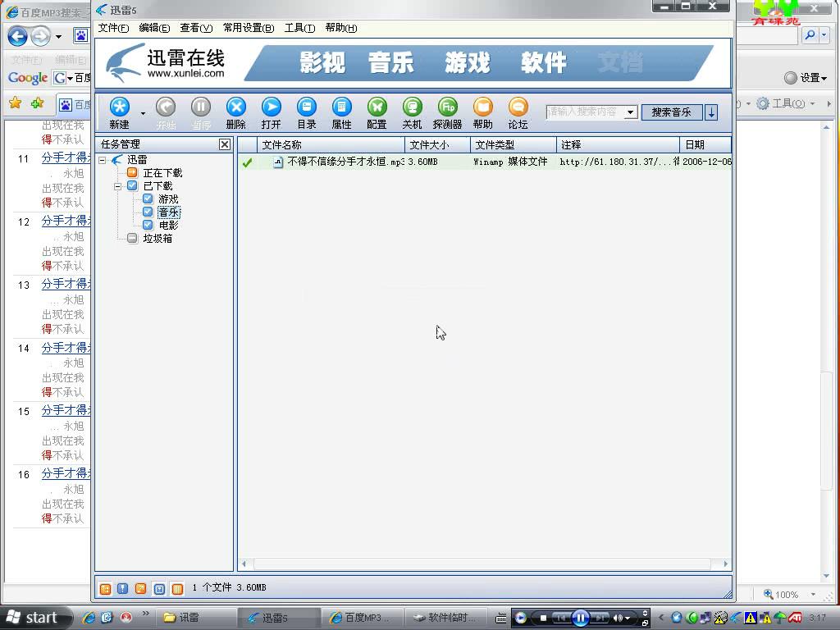The height and width of the screenshot is (630, 840).
Task: Click the 影视 banner tab
Action: (x=322, y=62)
